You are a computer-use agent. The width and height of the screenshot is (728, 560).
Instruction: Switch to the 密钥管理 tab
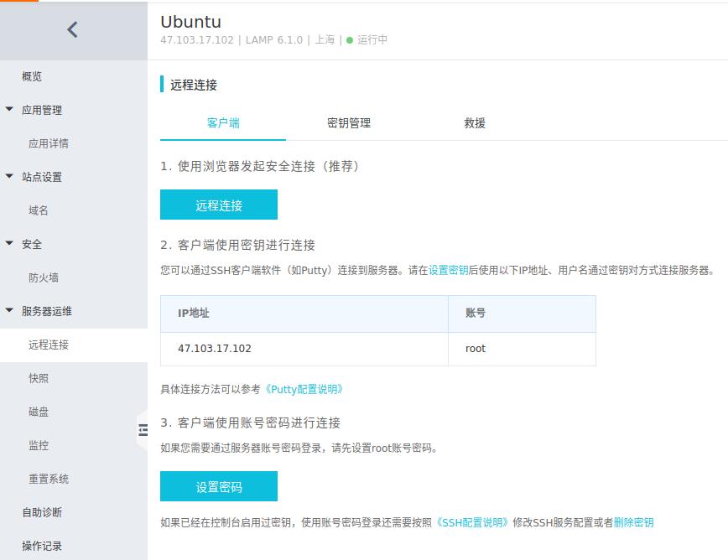(348, 123)
